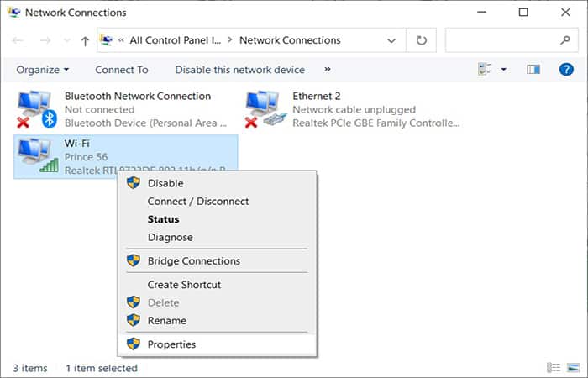Click the window title bar icon
Screen dimensions: 588x378
pos(14,12)
